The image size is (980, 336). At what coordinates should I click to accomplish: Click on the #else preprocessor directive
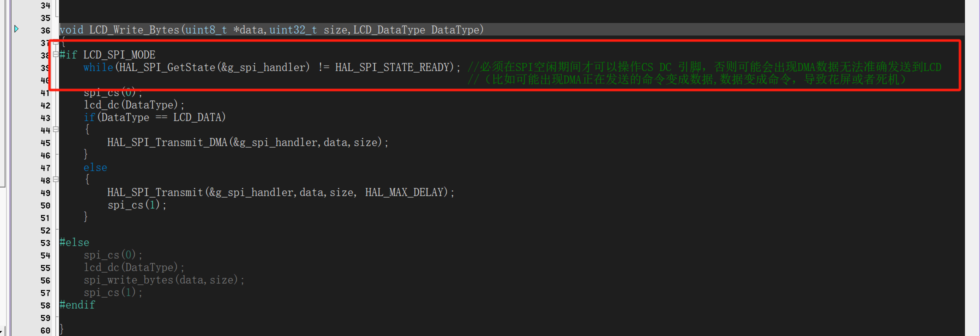point(74,242)
